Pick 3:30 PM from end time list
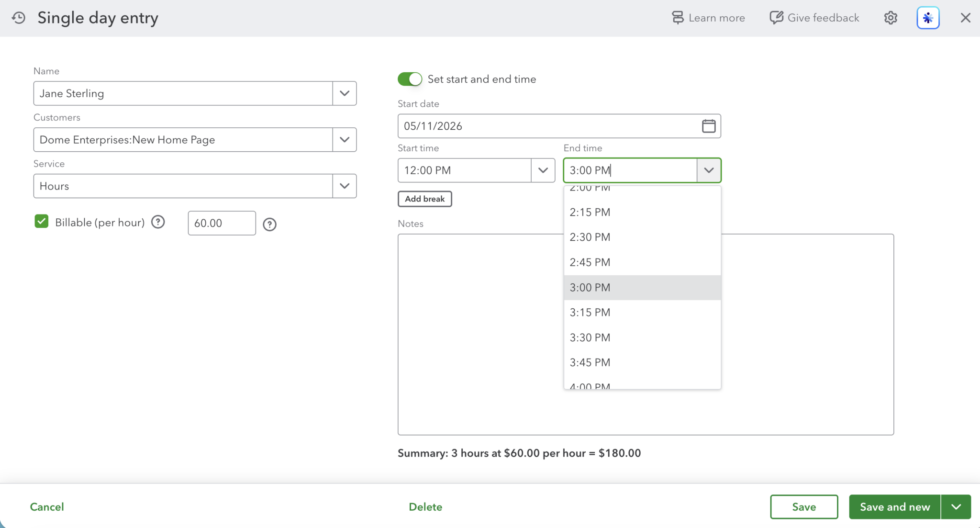Image resolution: width=980 pixels, height=528 pixels. click(x=642, y=337)
